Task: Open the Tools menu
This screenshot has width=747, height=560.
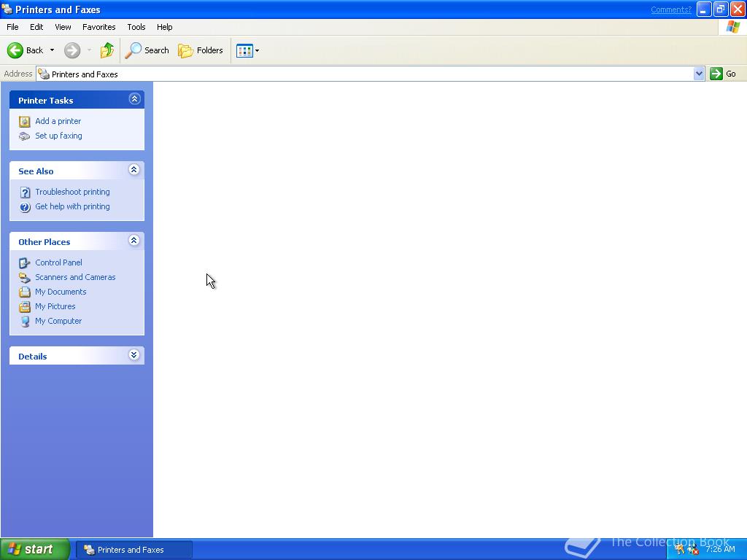Action: (136, 27)
